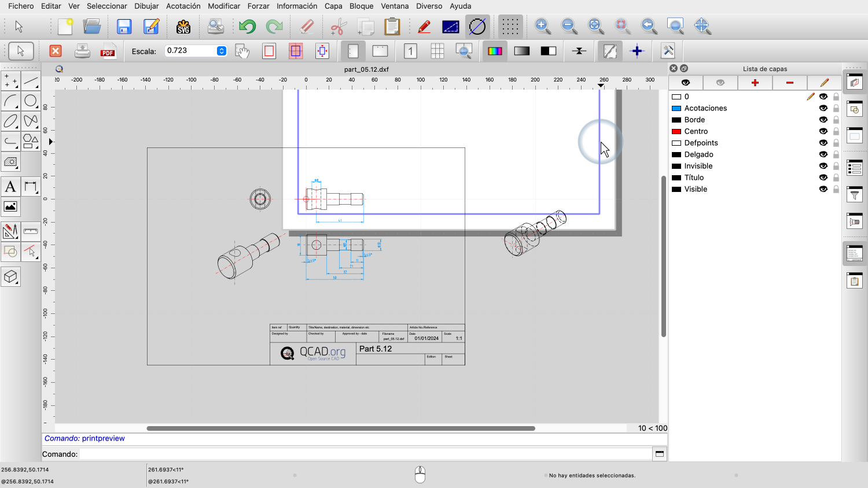Image resolution: width=868 pixels, height=488 pixels.
Task: Select the PDF export icon
Action: point(108,51)
